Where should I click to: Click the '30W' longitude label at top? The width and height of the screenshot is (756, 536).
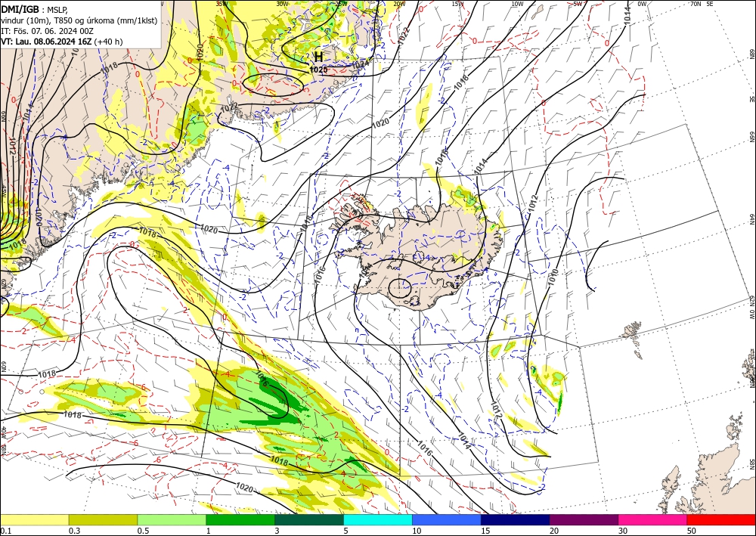282,3
